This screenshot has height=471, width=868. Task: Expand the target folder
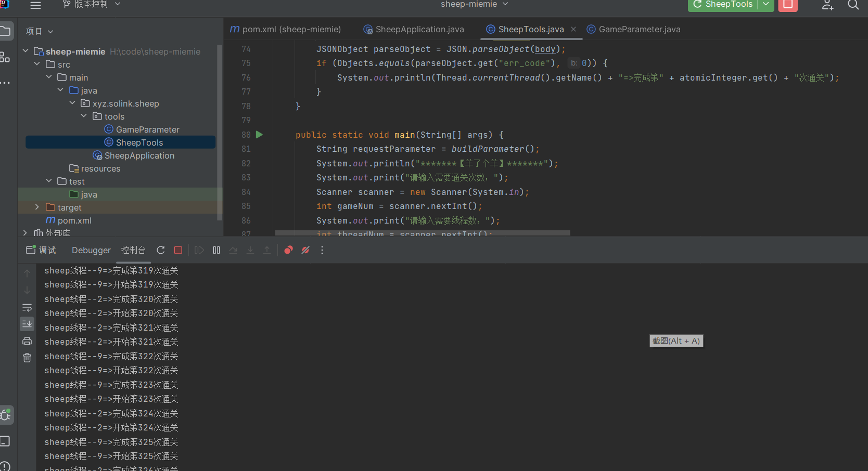click(37, 207)
